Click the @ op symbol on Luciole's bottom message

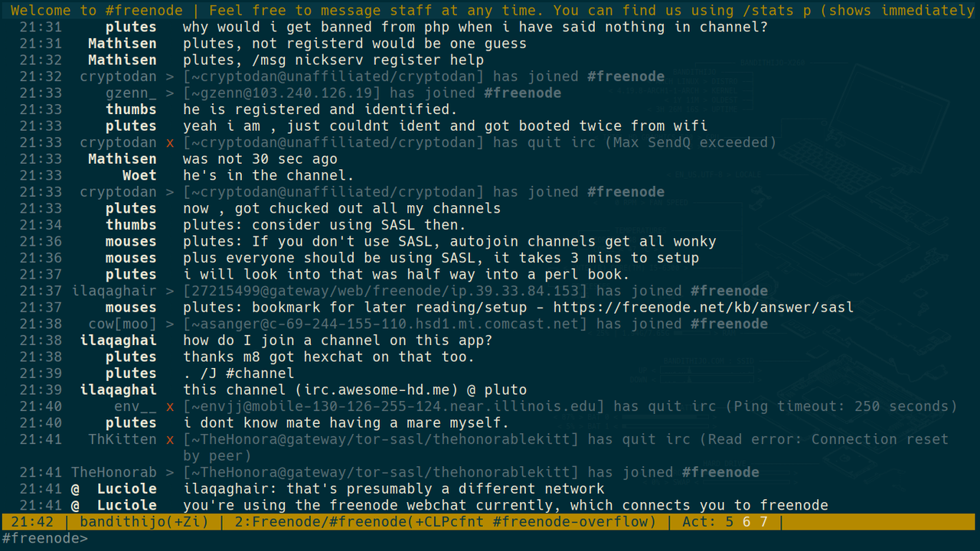(x=76, y=505)
